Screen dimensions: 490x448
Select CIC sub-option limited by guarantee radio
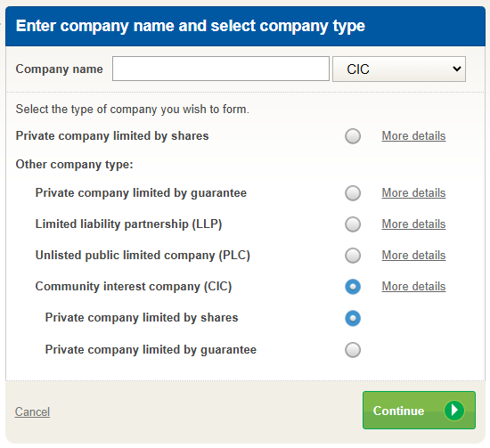tap(353, 350)
